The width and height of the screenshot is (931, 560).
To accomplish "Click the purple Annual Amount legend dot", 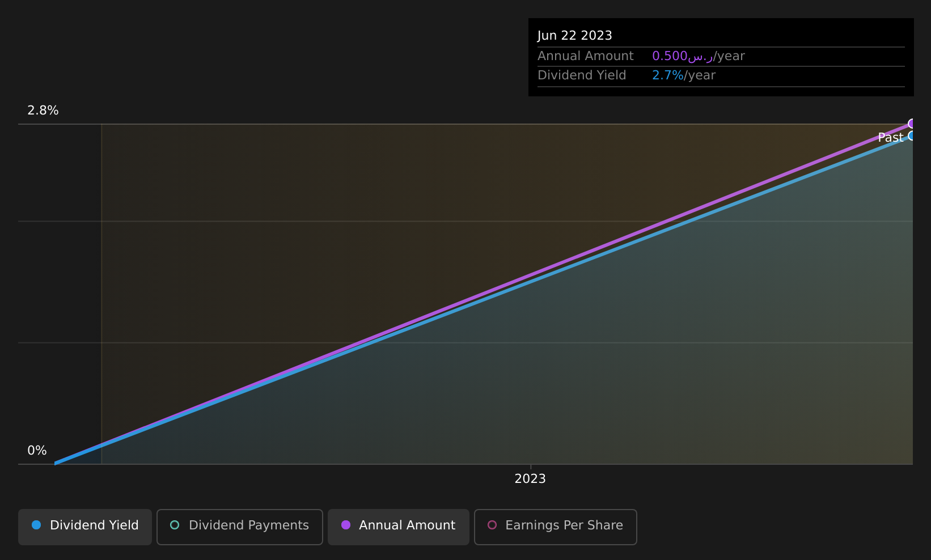I will 346,525.
